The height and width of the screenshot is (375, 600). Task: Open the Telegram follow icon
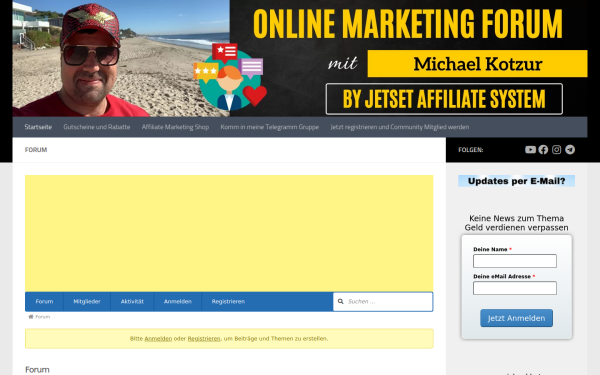[x=570, y=150]
